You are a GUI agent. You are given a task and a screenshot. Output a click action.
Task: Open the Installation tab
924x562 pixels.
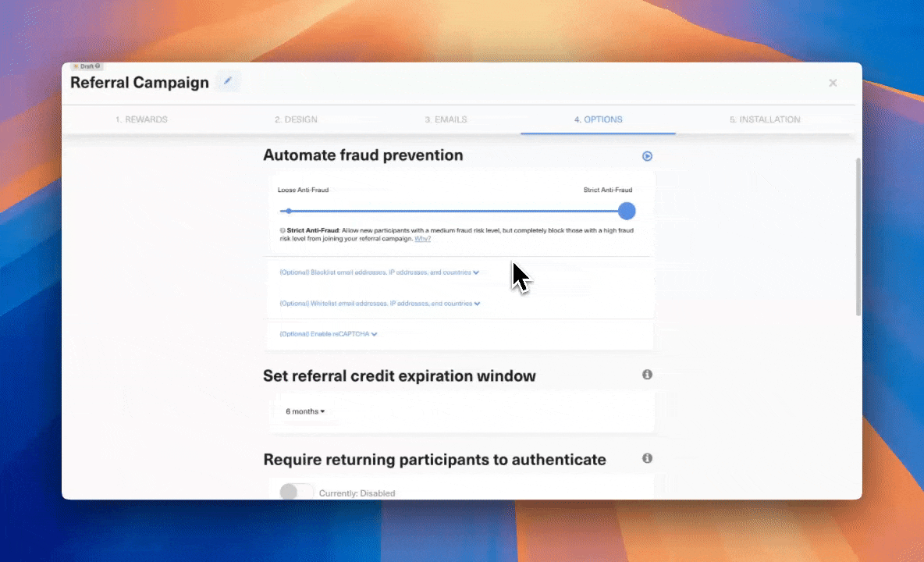tap(764, 119)
